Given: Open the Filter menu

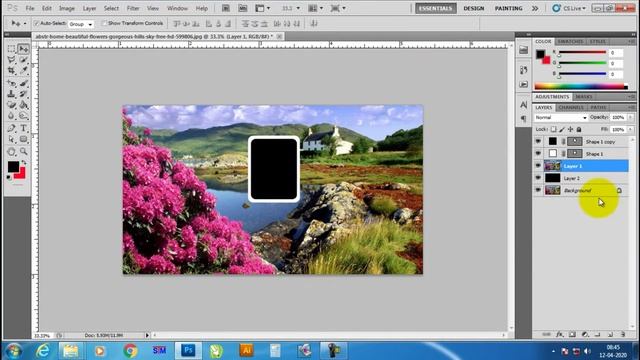Looking at the screenshot, I should pyautogui.click(x=133, y=8).
